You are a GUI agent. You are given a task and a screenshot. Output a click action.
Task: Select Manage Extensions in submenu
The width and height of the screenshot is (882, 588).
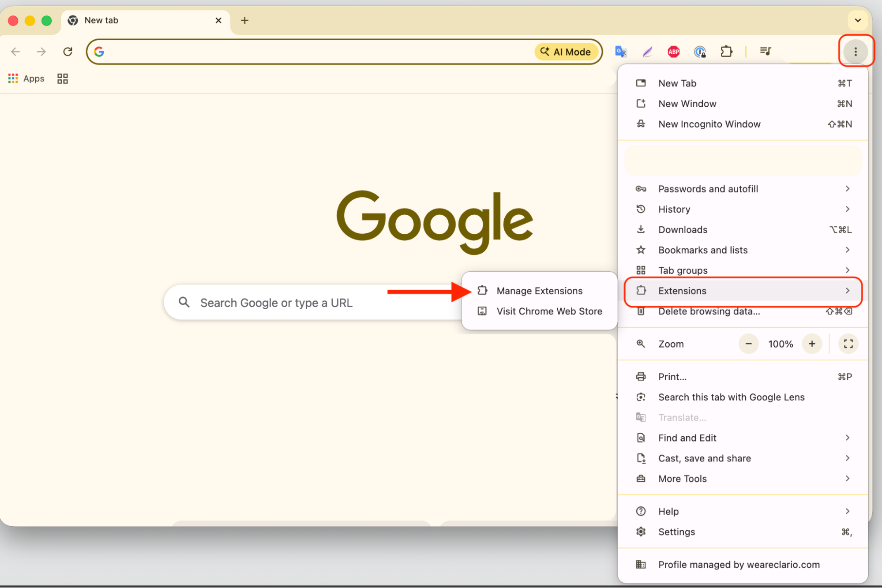click(539, 291)
